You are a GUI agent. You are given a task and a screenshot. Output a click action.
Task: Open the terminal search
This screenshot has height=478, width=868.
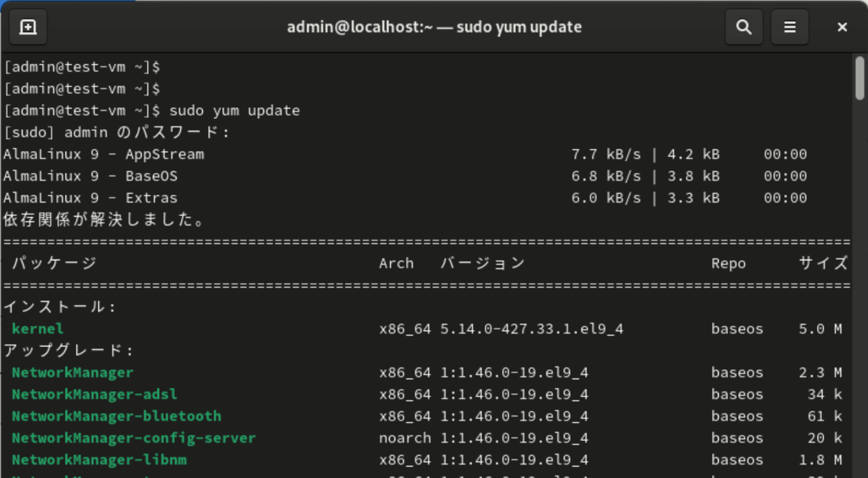[744, 27]
